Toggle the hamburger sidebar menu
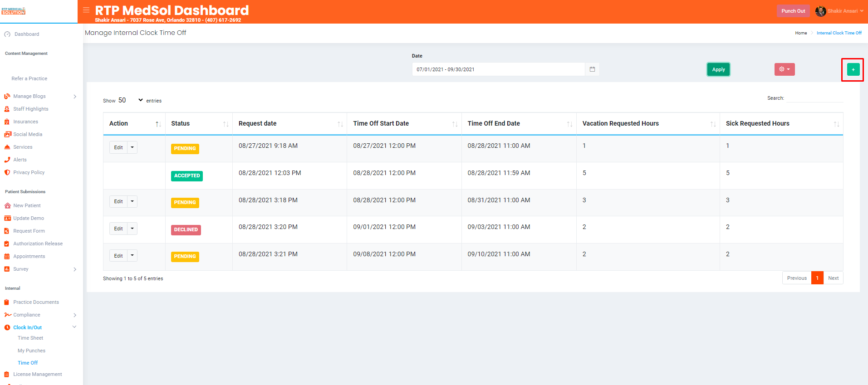This screenshot has height=385, width=868. point(86,10)
